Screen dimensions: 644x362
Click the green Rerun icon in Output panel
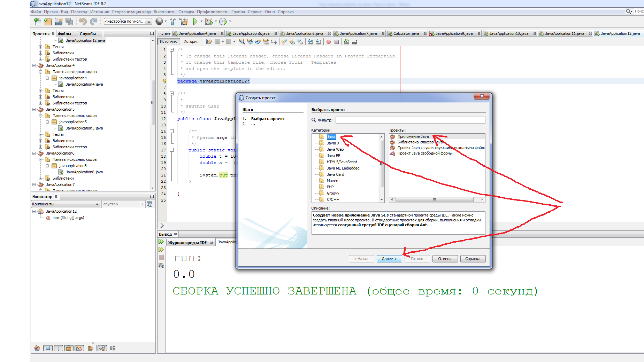(x=161, y=242)
